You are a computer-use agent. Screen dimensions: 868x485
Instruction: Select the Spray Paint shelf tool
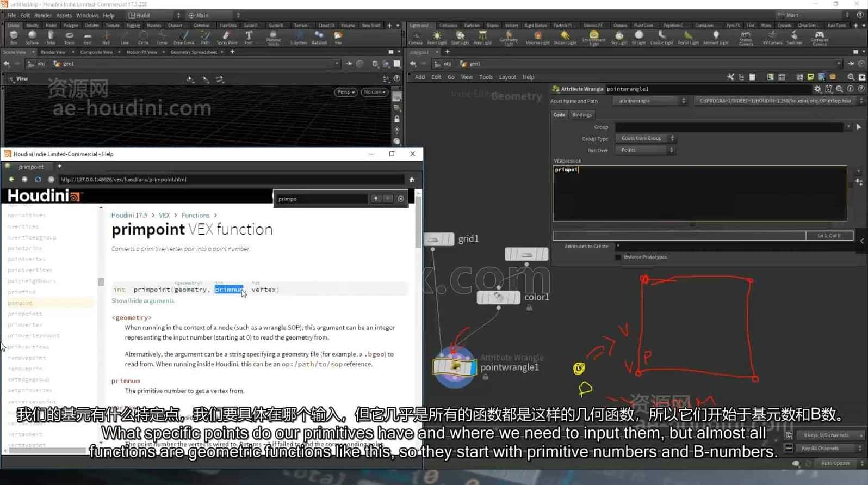(227, 38)
